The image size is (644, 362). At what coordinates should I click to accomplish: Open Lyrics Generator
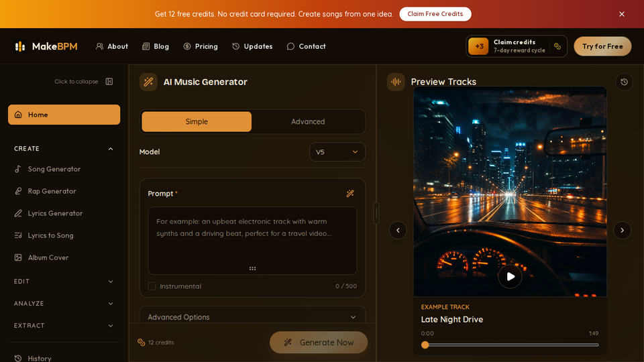click(x=64, y=213)
